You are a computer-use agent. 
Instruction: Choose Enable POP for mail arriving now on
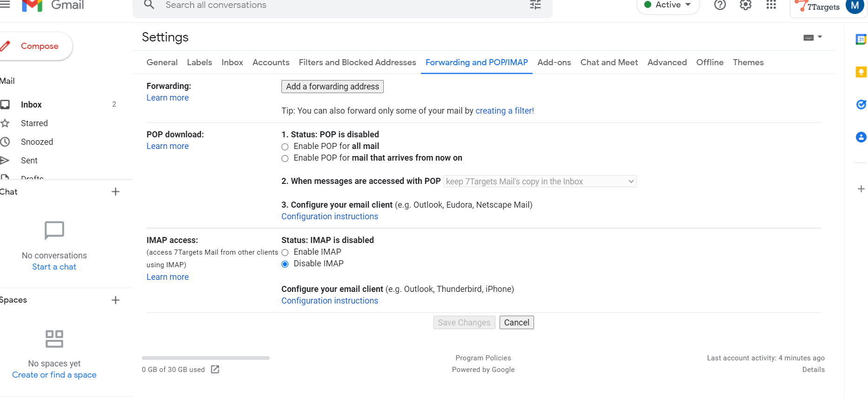click(285, 158)
